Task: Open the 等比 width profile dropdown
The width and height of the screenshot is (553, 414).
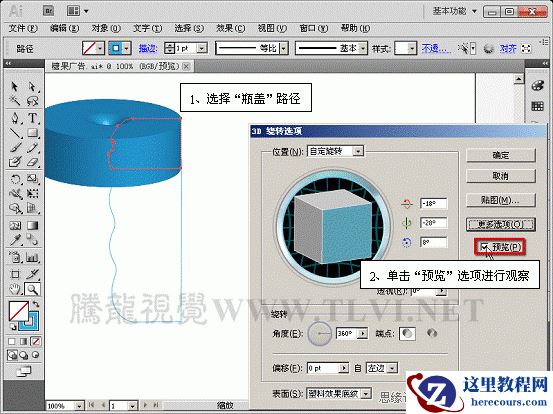Action: click(x=284, y=48)
